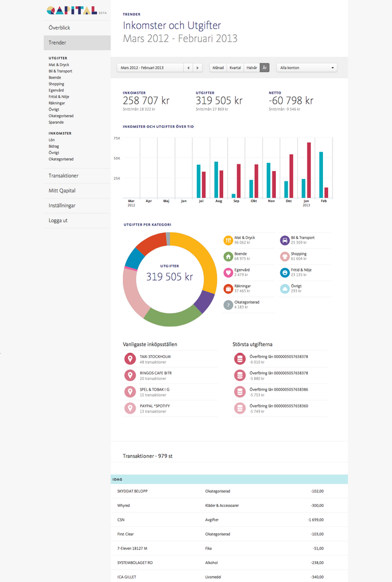This screenshot has width=392, height=582.
Task: Open the Shopping expenses link in sidebar
Action: tap(57, 84)
